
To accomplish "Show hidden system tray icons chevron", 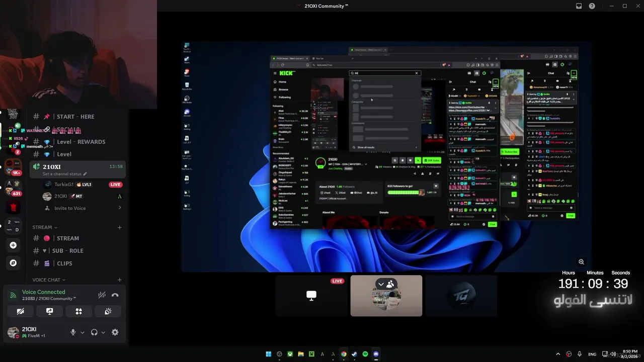I will point(557,354).
